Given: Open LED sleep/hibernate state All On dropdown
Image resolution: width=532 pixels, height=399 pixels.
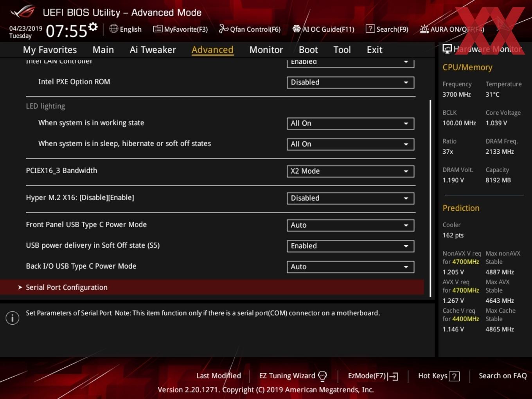Looking at the screenshot, I should 350,144.
